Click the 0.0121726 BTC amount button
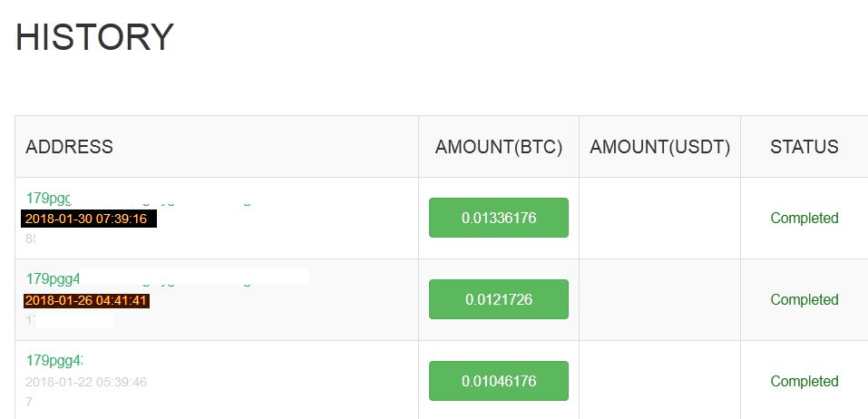The height and width of the screenshot is (419, 868). click(x=499, y=299)
